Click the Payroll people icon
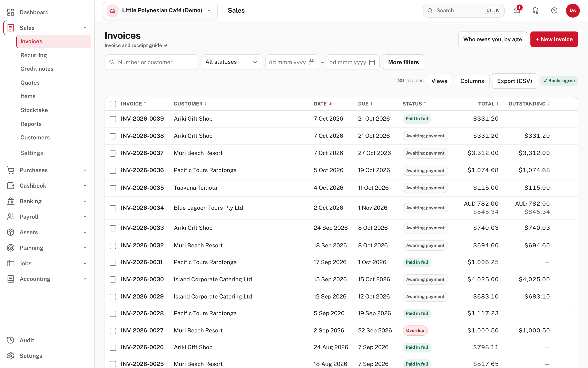 (x=10, y=217)
